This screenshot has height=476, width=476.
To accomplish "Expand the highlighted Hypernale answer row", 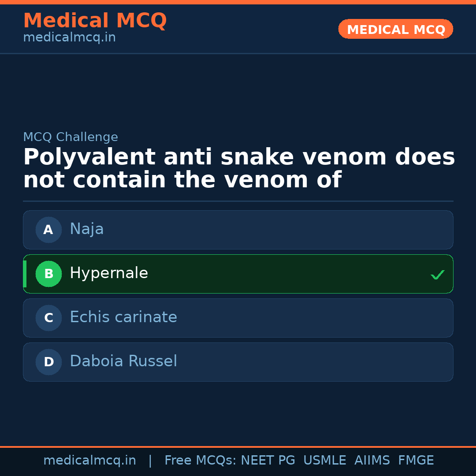I will click(x=238, y=274).
